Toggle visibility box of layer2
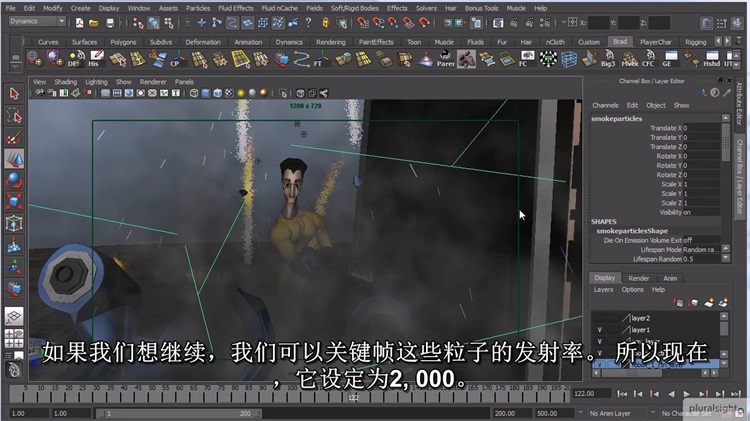Image resolution: width=750 pixels, height=421 pixels. point(599,318)
